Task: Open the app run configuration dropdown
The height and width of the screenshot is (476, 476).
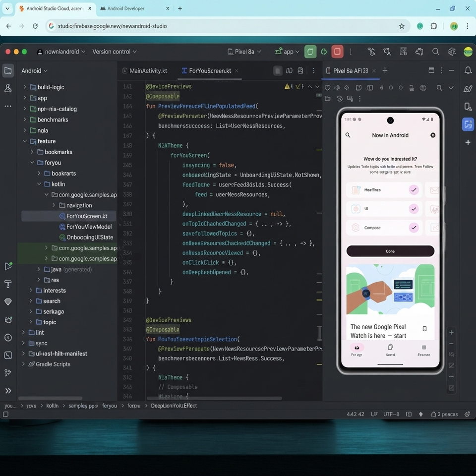Action: (287, 52)
